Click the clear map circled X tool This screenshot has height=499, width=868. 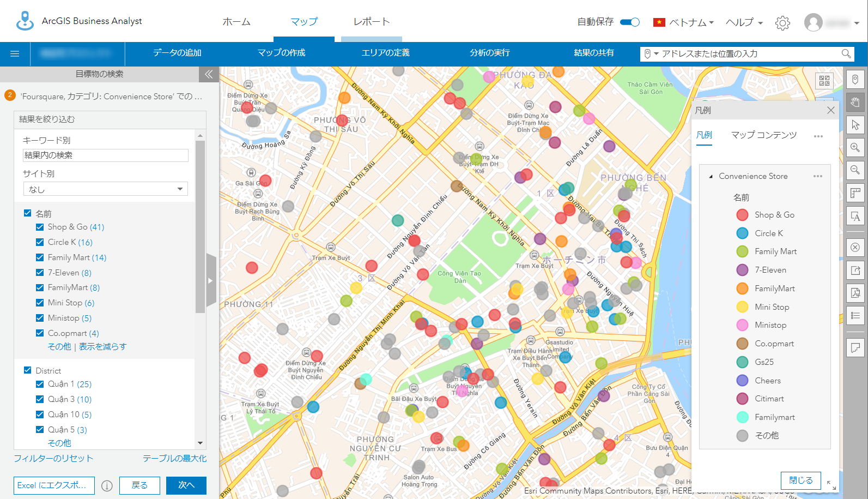[x=855, y=247]
